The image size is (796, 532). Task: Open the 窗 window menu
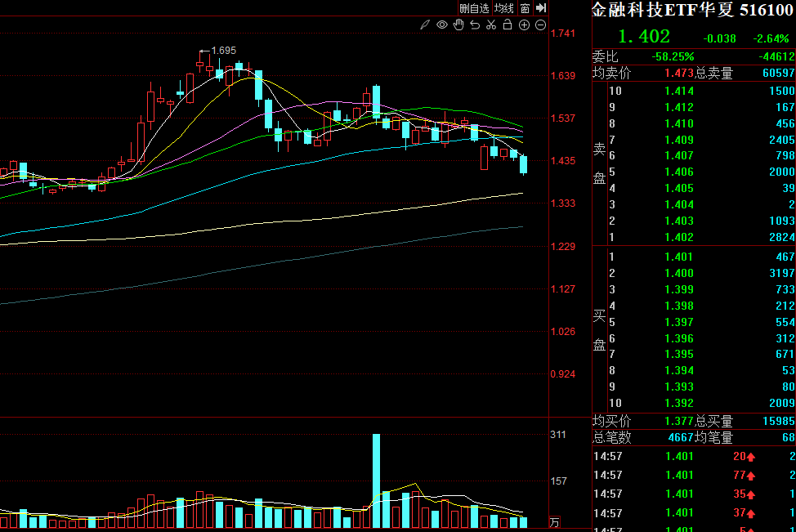[x=525, y=8]
